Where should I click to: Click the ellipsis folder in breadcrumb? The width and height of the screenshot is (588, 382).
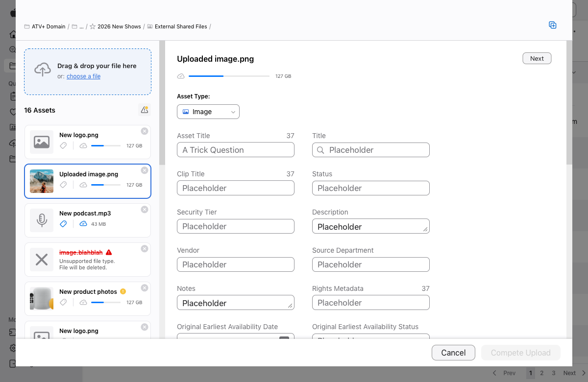coord(78,26)
